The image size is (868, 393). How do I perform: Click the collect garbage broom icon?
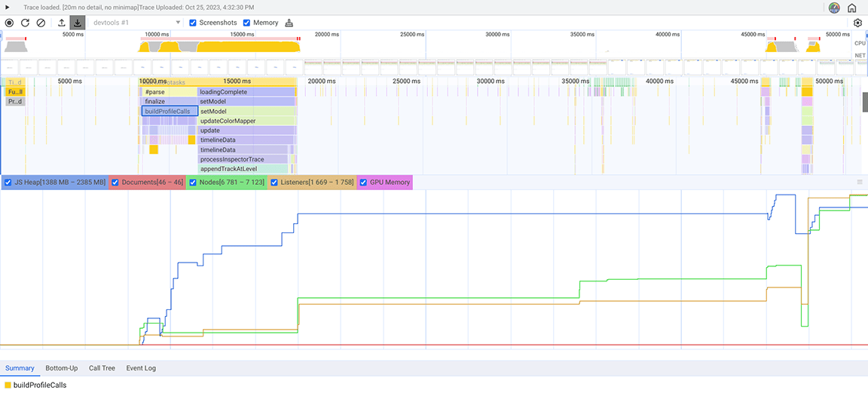(289, 23)
